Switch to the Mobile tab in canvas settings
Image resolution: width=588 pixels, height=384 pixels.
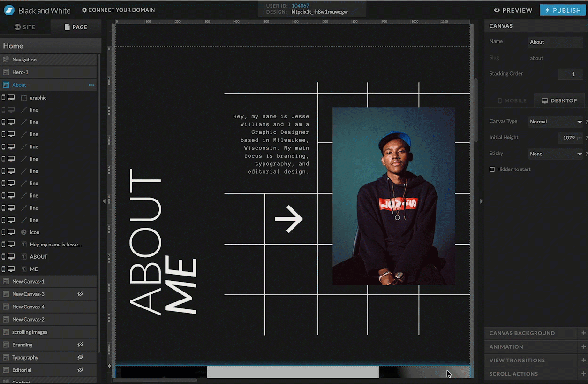coord(512,100)
